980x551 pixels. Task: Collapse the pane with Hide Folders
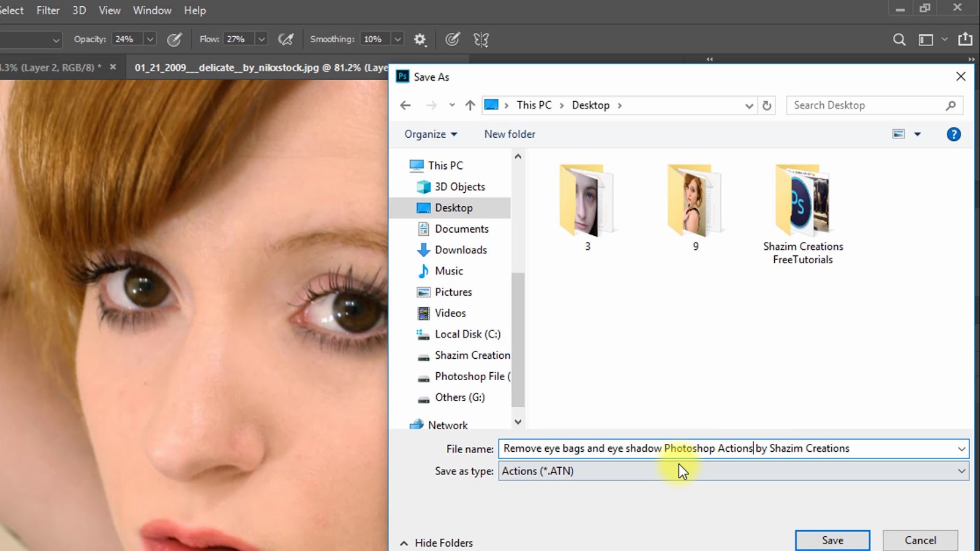click(x=437, y=543)
